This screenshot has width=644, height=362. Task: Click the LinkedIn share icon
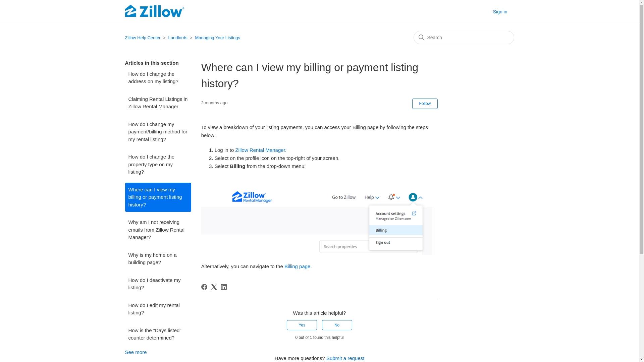click(x=224, y=287)
